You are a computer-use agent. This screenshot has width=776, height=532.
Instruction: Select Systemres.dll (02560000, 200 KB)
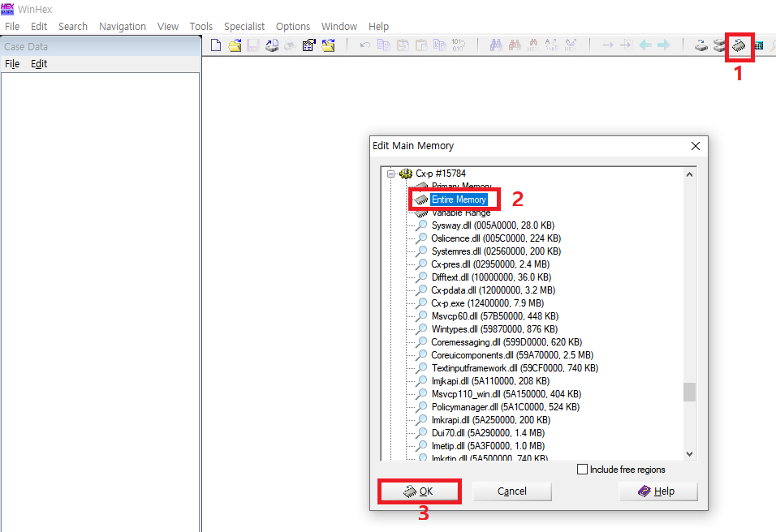tap(496, 251)
